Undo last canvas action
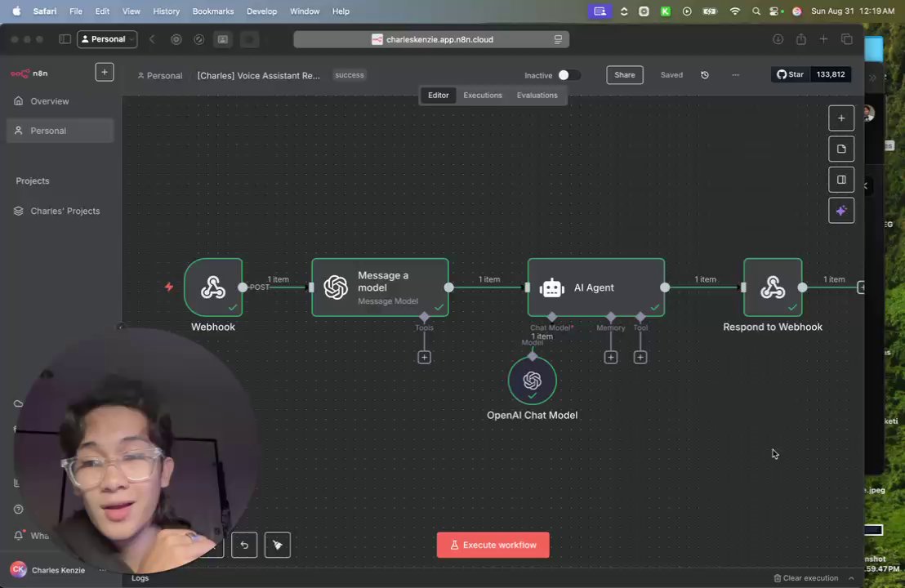This screenshot has height=588, width=905. (244, 545)
